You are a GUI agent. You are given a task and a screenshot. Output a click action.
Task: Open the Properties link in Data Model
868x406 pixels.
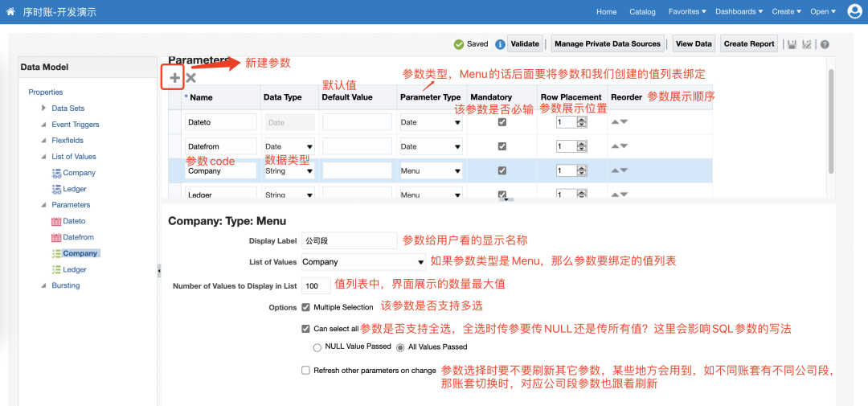tap(45, 92)
